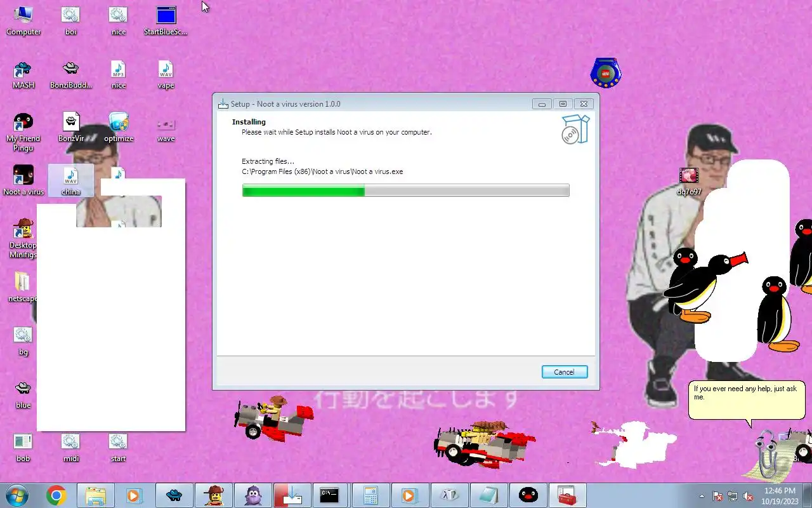
Task: Switch to the Pingu taskbar app
Action: 528,495
